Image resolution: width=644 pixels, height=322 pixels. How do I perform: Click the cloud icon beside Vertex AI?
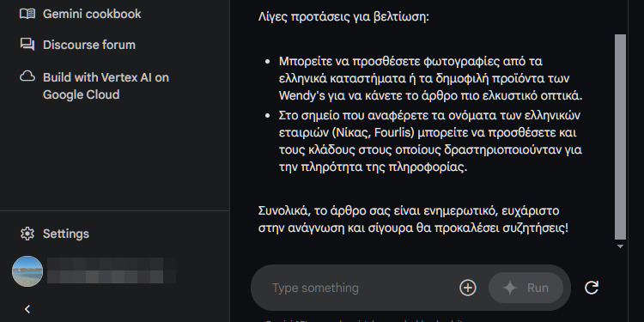click(27, 76)
